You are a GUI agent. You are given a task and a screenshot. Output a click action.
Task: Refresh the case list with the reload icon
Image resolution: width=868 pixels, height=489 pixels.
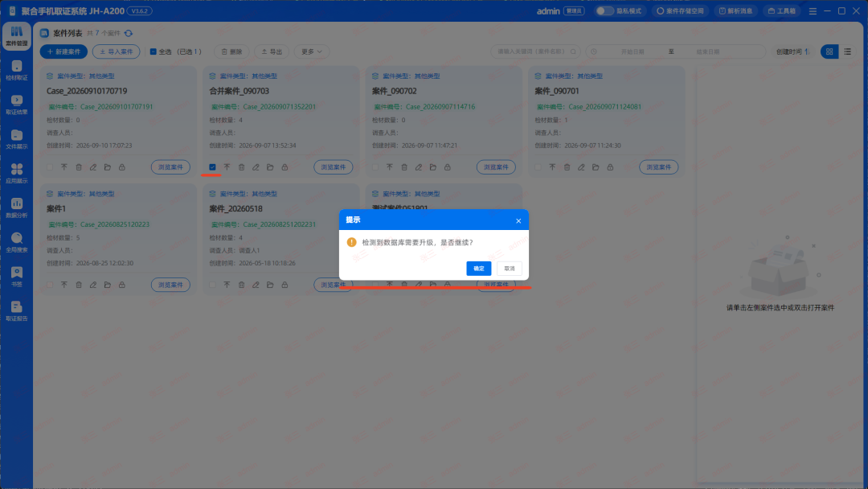(129, 33)
